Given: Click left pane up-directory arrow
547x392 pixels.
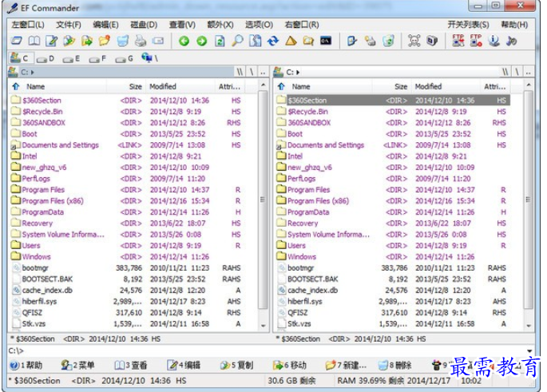Looking at the screenshot, I should (16, 86).
